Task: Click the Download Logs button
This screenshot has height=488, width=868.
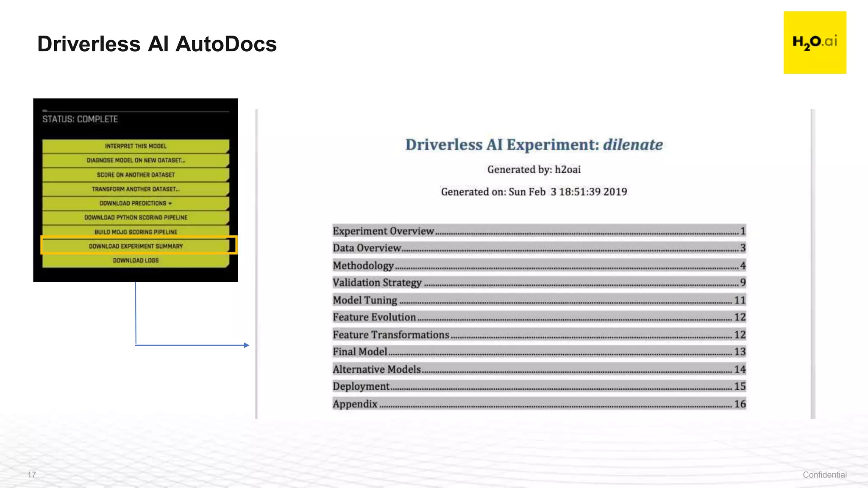Action: click(136, 261)
